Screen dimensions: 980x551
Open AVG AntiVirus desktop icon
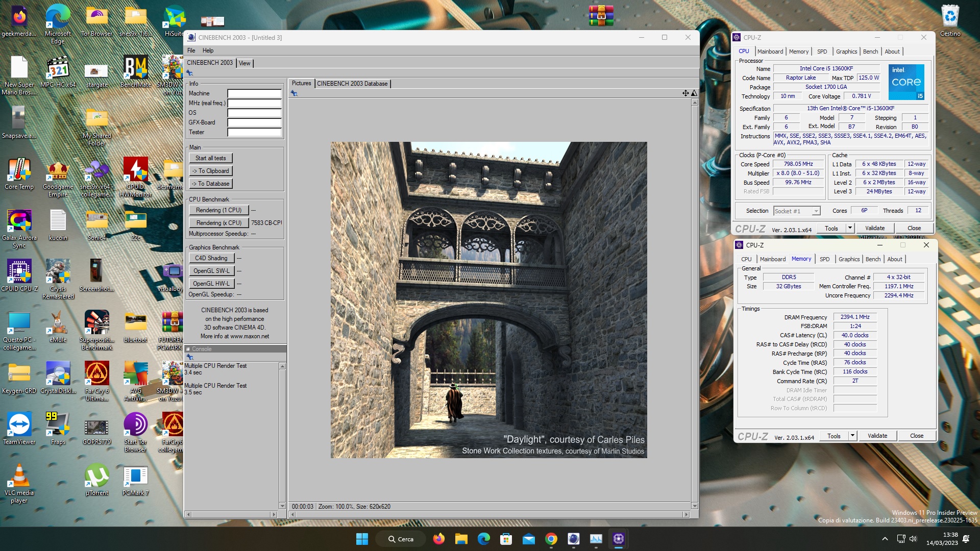click(x=135, y=382)
